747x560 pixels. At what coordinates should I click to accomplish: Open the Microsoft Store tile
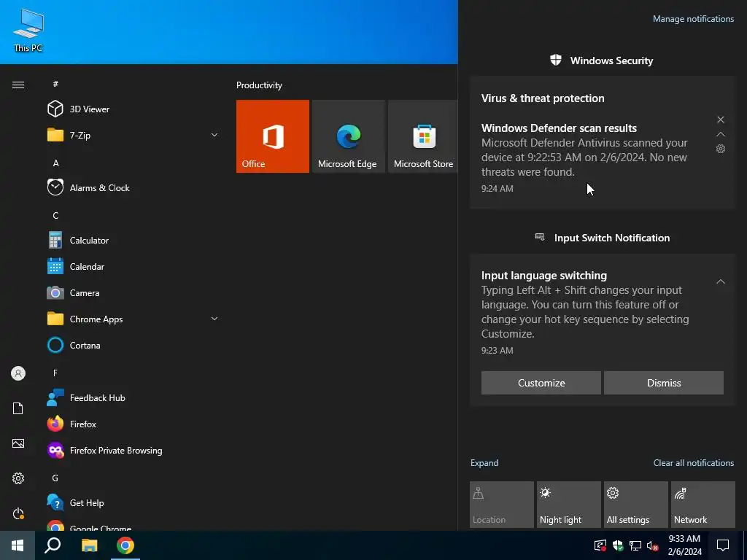coord(423,136)
